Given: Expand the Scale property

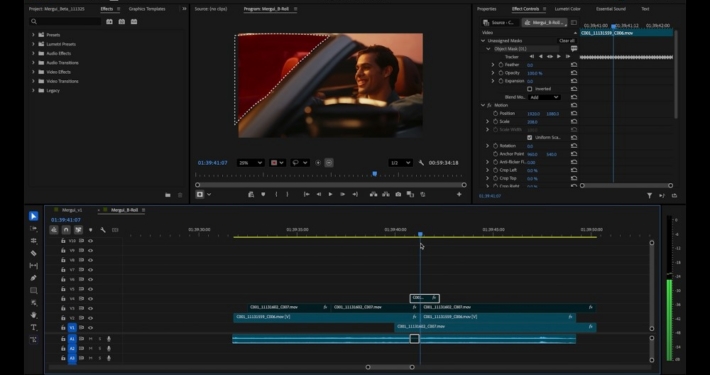Looking at the screenshot, I should [x=488, y=121].
